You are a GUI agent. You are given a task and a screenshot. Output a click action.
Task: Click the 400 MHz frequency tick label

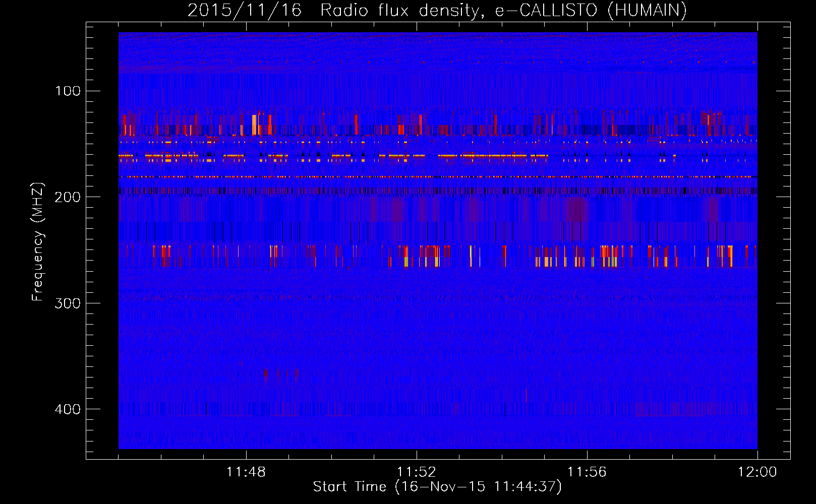tap(68, 409)
